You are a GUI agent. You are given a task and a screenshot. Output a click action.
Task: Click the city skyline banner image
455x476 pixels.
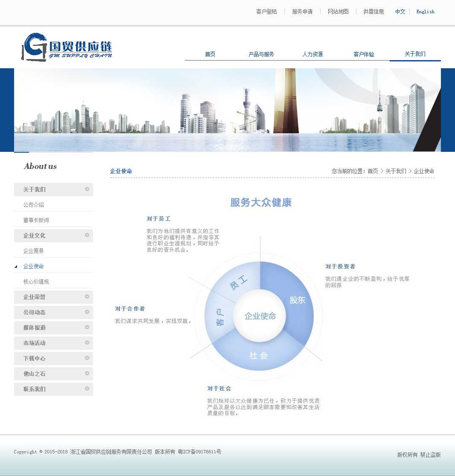pyautogui.click(x=227, y=110)
